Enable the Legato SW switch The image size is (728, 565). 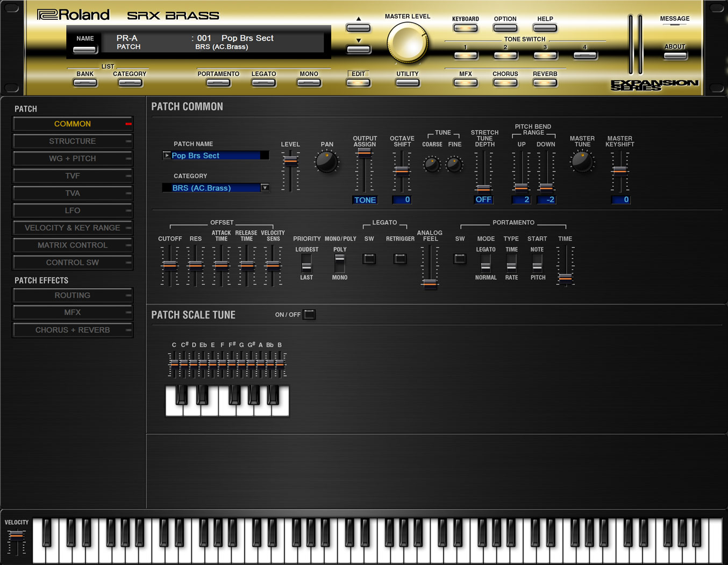[369, 259]
